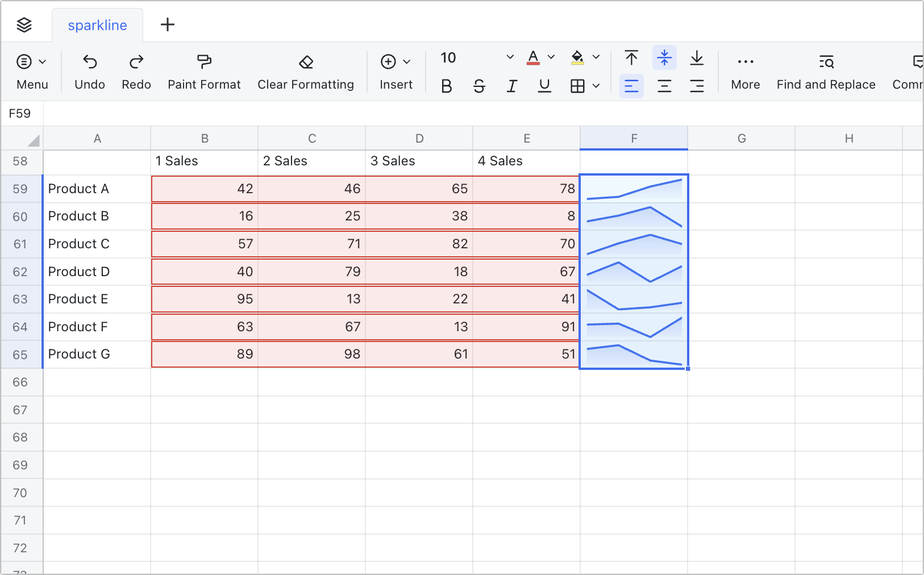This screenshot has width=924, height=575.
Task: Toggle italic formatting
Action: (511, 86)
